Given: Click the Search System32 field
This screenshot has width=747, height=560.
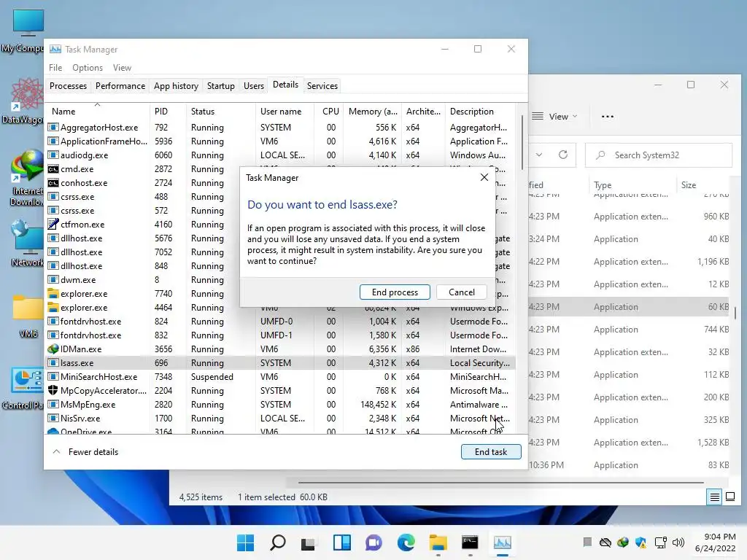Looking at the screenshot, I should tap(659, 155).
